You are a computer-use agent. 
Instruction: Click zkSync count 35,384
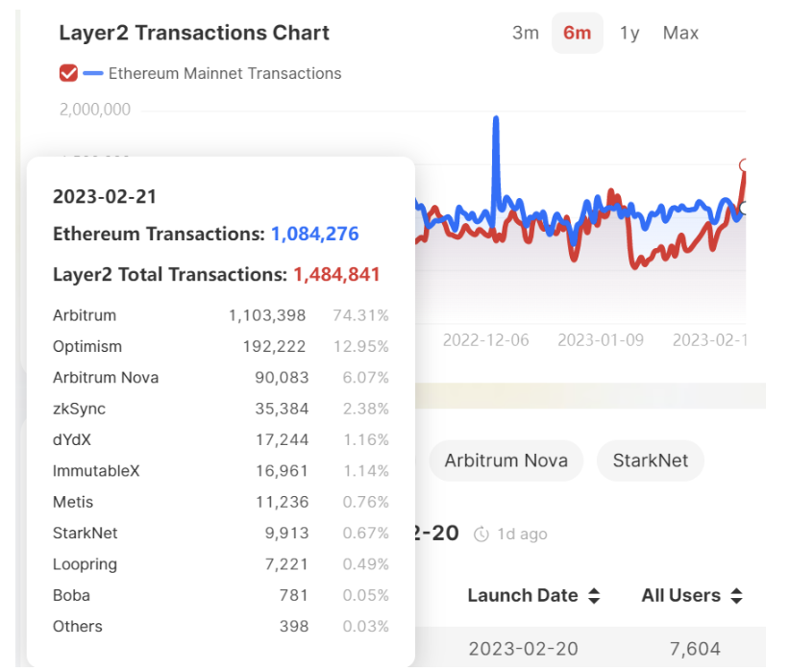[282, 409]
